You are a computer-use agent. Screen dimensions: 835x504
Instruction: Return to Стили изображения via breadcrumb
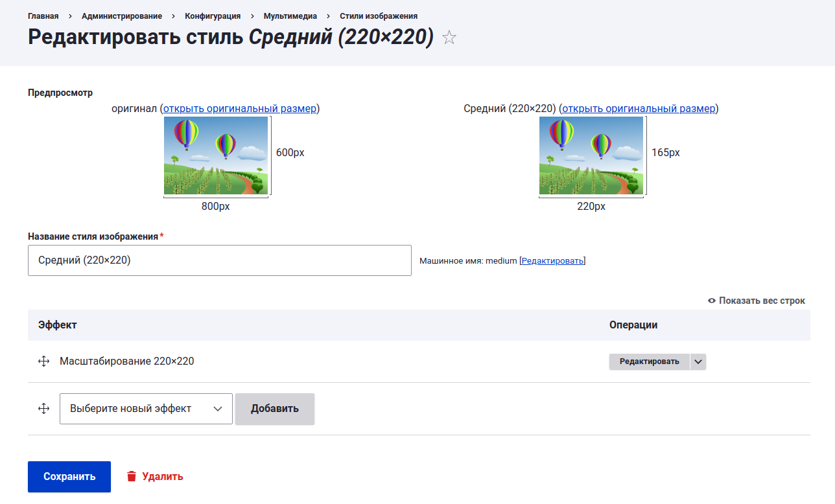point(379,16)
